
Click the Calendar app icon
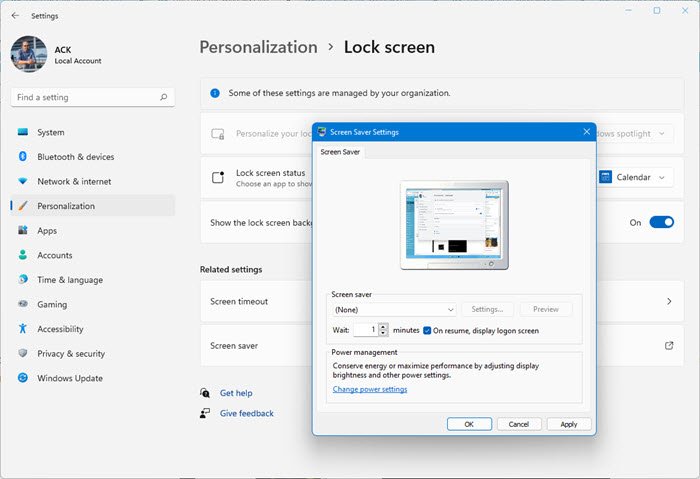coord(605,177)
